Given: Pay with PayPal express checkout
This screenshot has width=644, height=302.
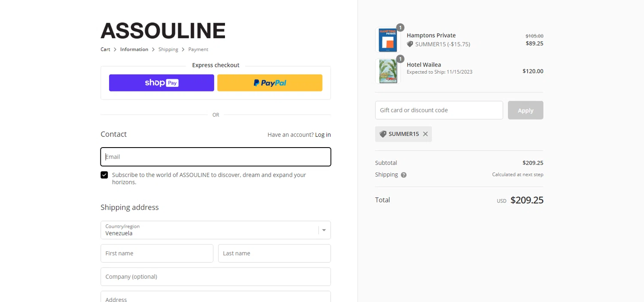Looking at the screenshot, I should coord(270,83).
